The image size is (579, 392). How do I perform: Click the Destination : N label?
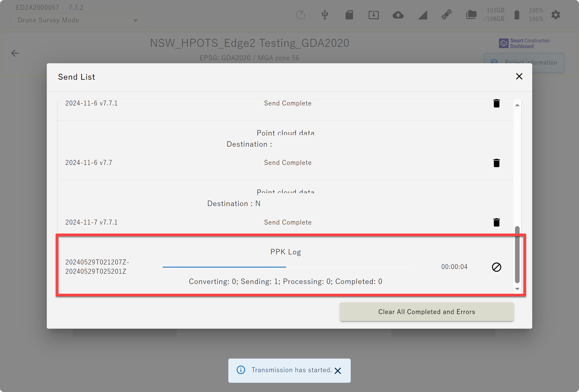pyautogui.click(x=234, y=204)
